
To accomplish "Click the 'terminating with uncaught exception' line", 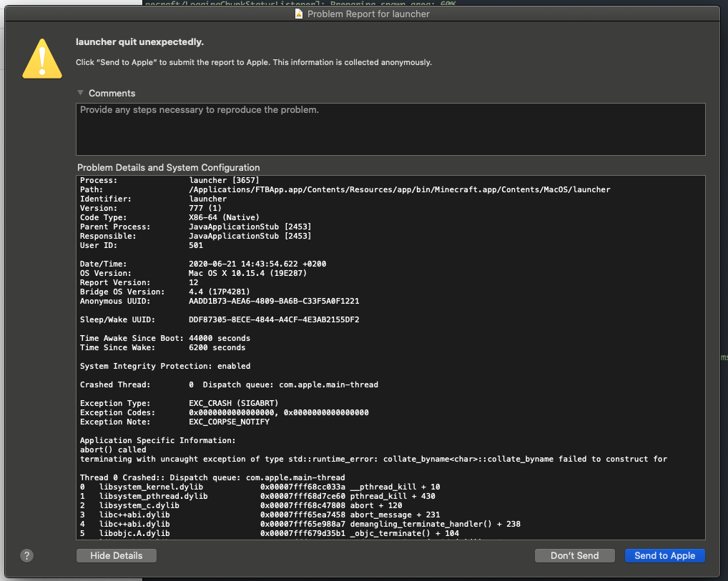I will [x=374, y=459].
